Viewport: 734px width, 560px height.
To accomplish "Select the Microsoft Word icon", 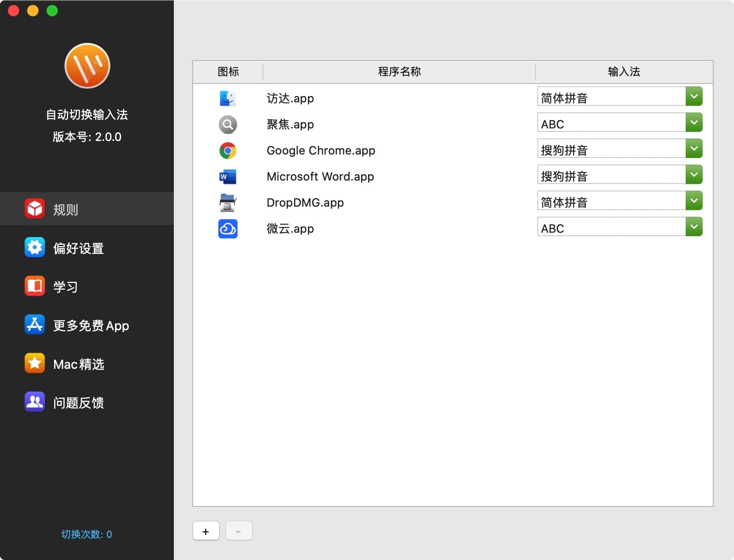I will coord(228,177).
